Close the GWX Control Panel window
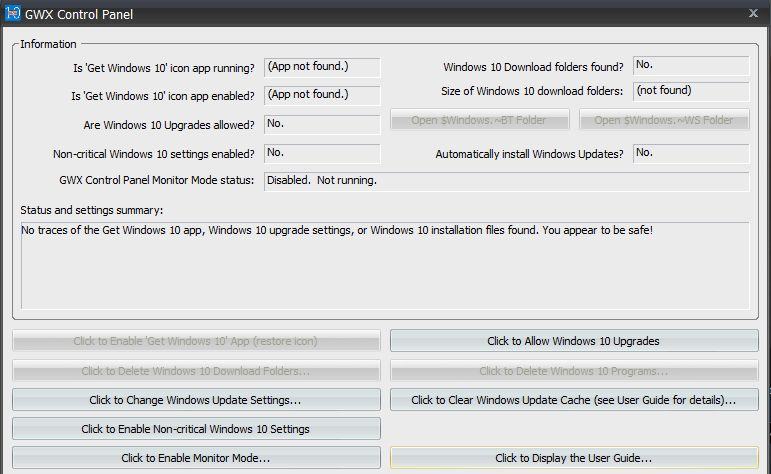 click(x=753, y=13)
